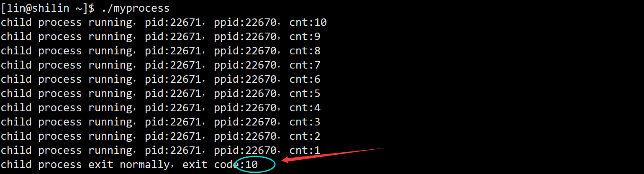Click 'child process' on the last line

(41, 165)
